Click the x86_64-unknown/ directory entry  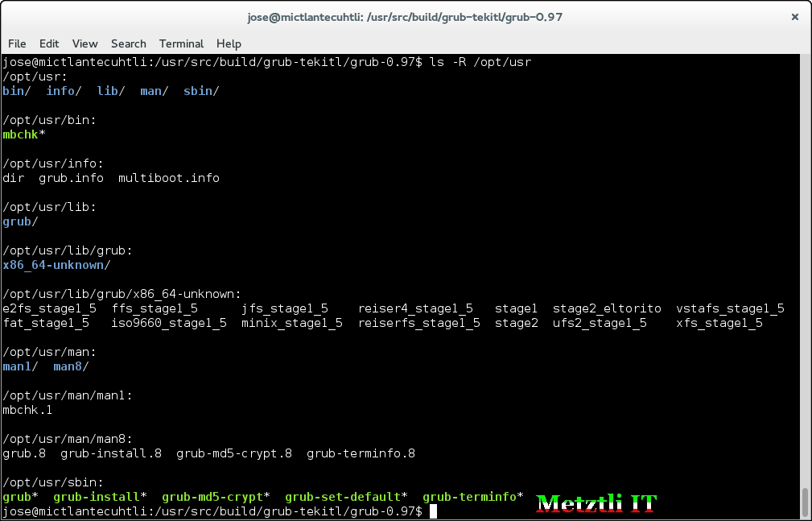coord(56,266)
